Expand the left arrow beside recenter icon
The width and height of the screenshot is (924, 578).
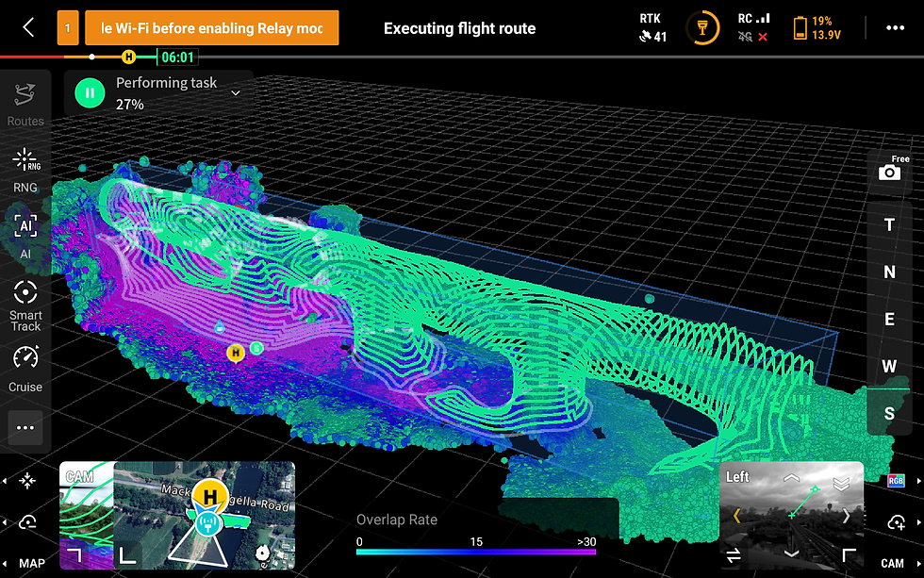pos(5,481)
